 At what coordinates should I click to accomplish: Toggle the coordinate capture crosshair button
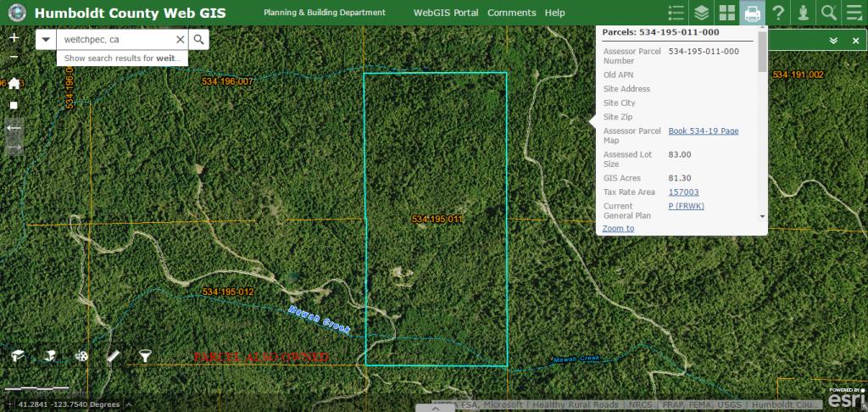[10, 404]
